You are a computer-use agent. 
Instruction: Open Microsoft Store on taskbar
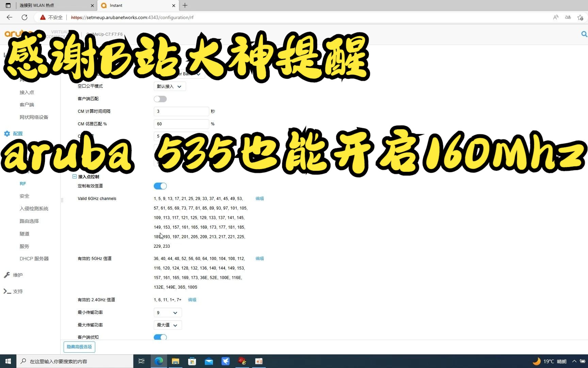192,361
